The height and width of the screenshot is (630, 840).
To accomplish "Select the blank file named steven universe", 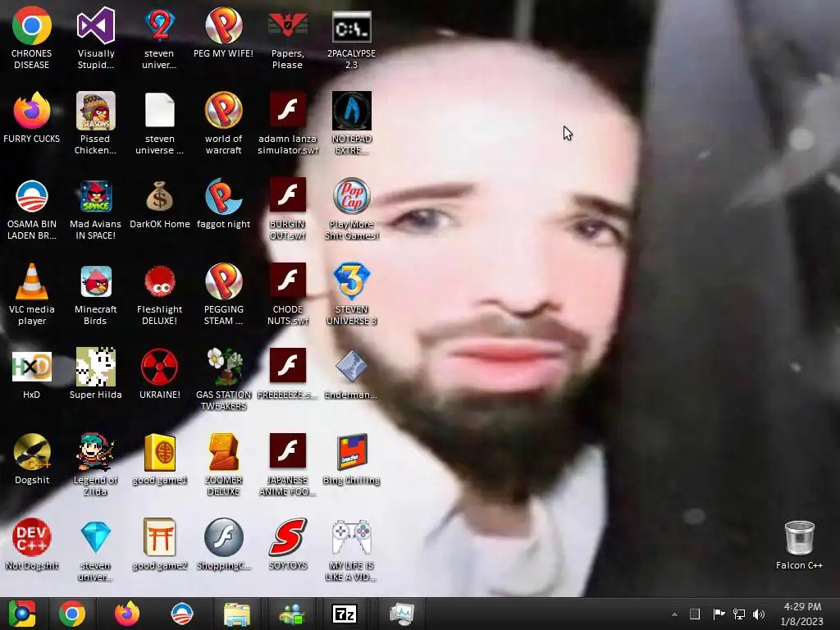I will 160,111.
